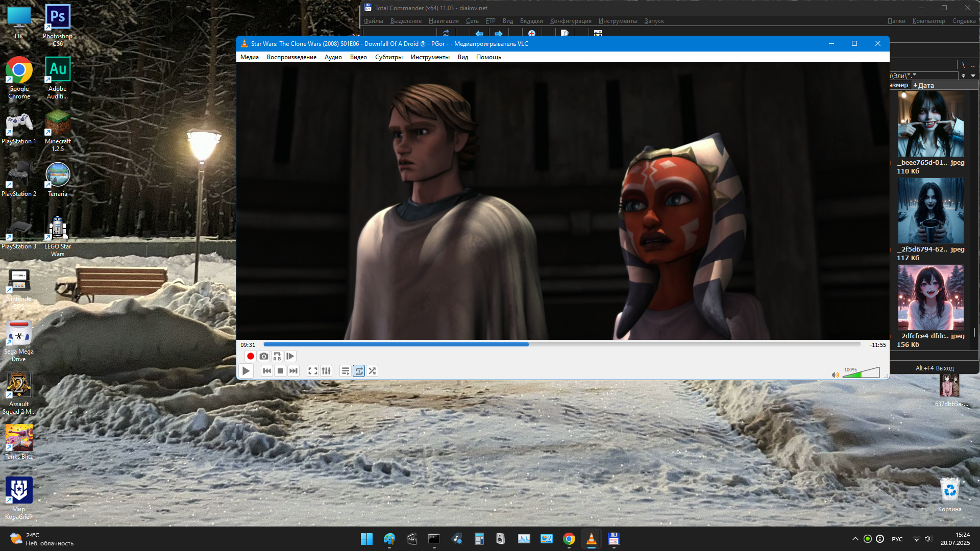Viewport: 980px width, 551px height.
Task: Show the playlist icon in VLC
Action: coord(346,371)
